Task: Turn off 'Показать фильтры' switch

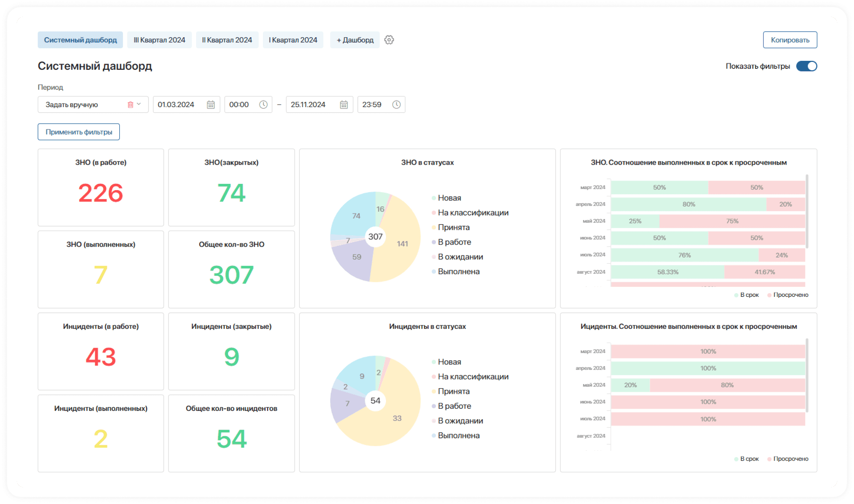Action: [806, 66]
